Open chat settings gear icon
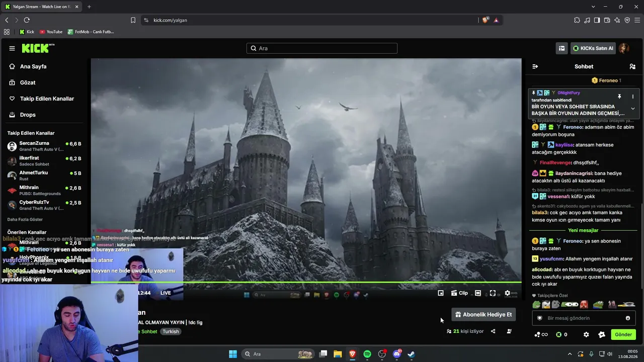Screen dimensions: 644x362 (x=586, y=334)
